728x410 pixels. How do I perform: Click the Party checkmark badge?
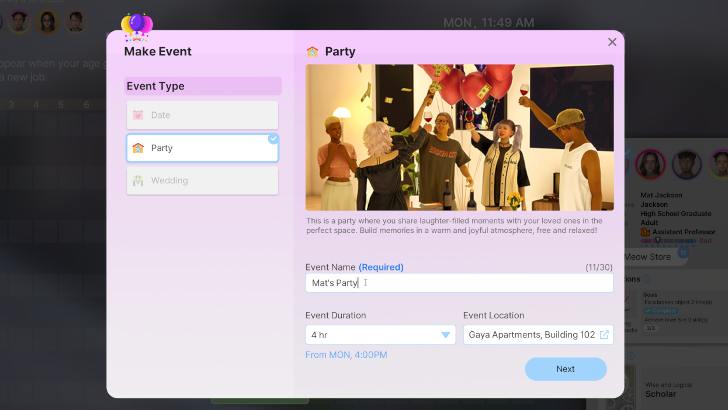pyautogui.click(x=273, y=138)
